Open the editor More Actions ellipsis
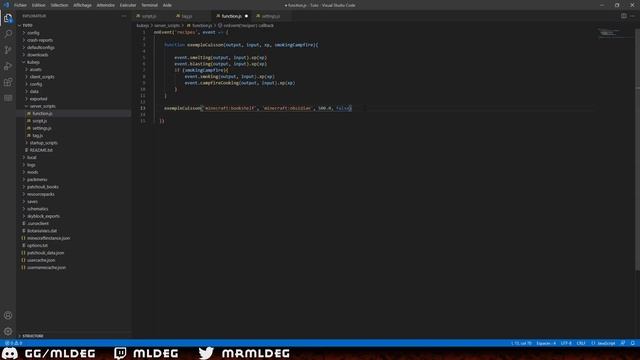Image resolution: width=640 pixels, height=360 pixels. pos(632,16)
